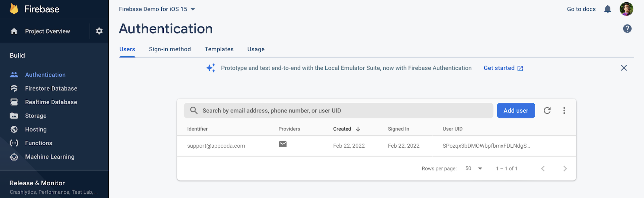Switch to the Sign-in method tab

click(170, 49)
